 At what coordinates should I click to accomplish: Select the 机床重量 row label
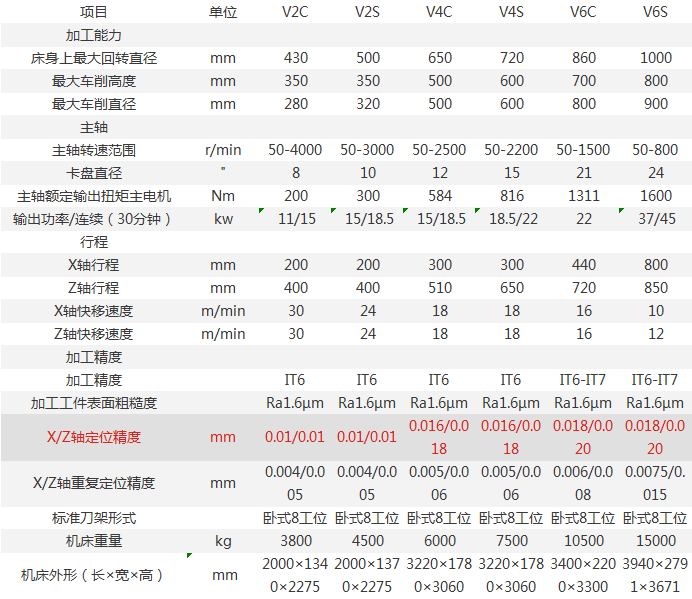point(93,541)
